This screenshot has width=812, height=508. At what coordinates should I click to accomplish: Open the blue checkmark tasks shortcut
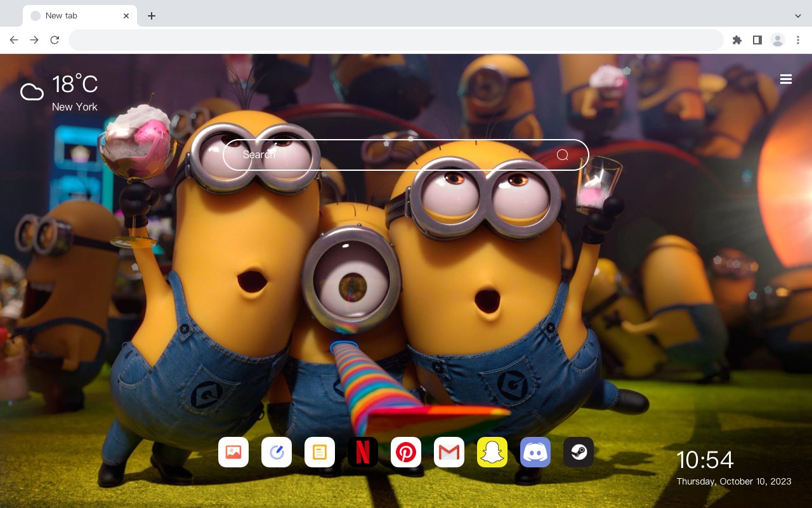pyautogui.click(x=277, y=452)
